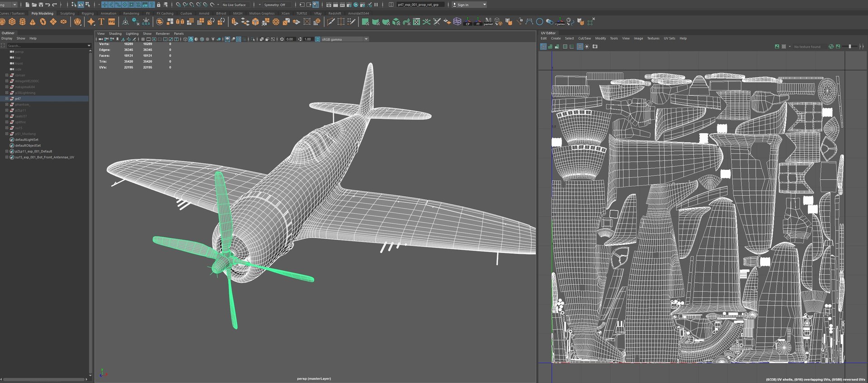The image size is (868, 383).
Task: Click the Undo arrow icon
Action: click(47, 5)
